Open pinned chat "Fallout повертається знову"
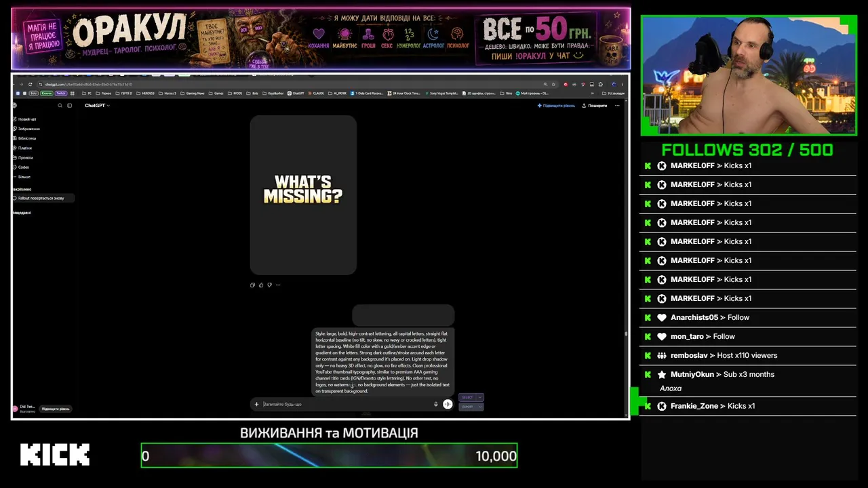868x488 pixels. tap(43, 198)
